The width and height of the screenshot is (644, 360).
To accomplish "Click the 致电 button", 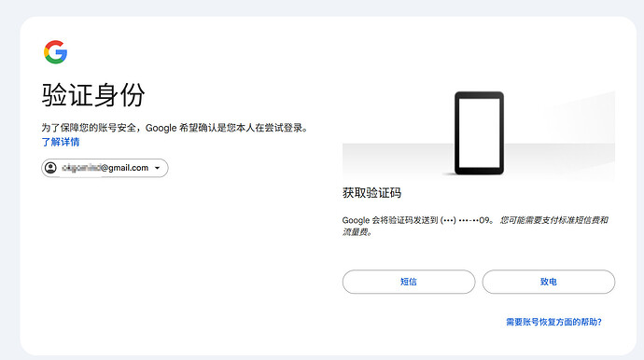I will click(x=549, y=282).
